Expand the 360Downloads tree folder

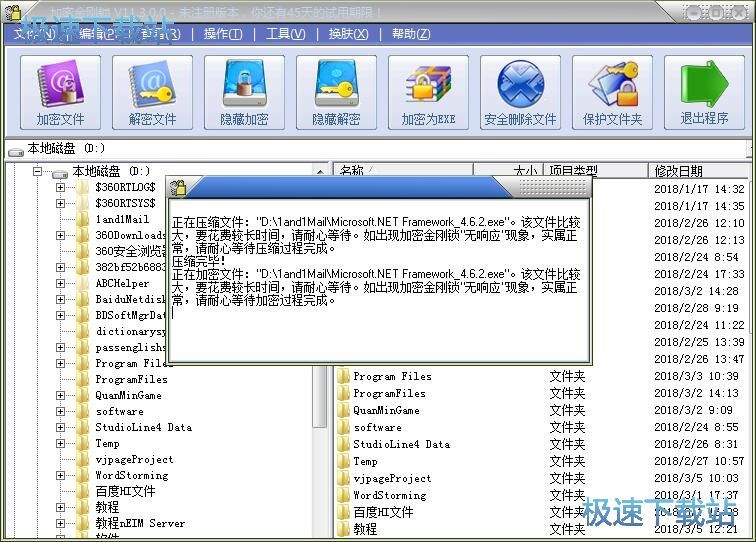coord(60,235)
